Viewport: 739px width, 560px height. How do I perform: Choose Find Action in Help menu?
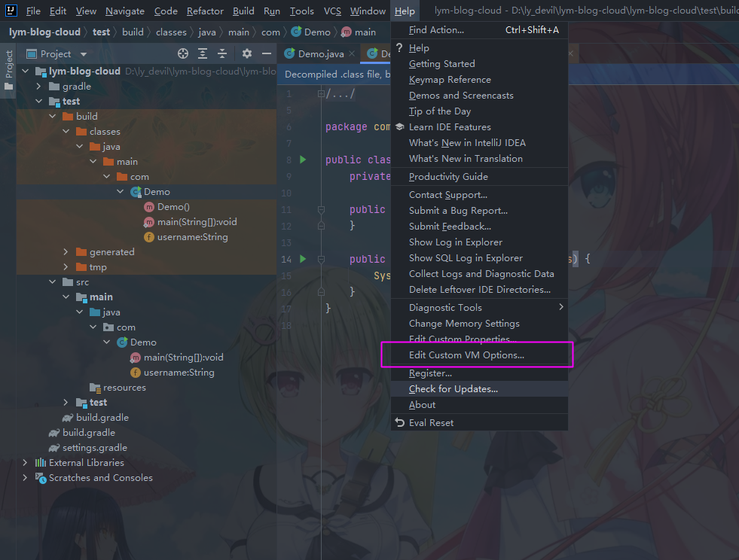479,30
